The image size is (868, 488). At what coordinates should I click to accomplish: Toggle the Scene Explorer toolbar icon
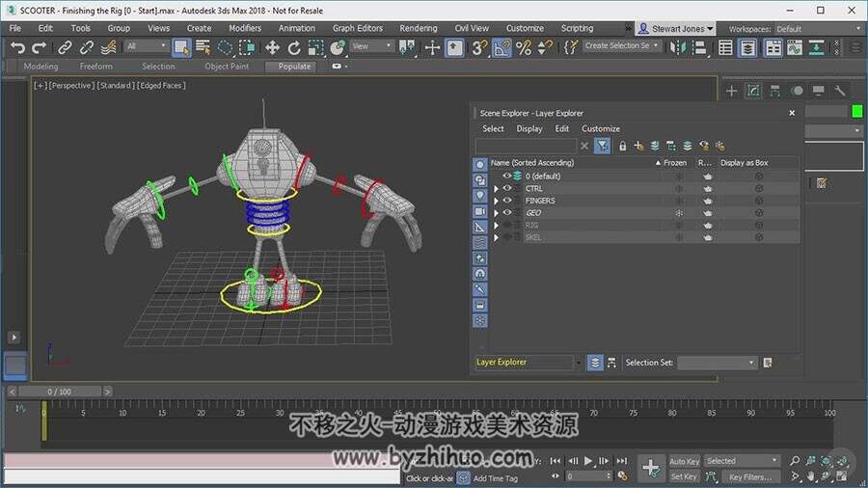click(x=725, y=48)
